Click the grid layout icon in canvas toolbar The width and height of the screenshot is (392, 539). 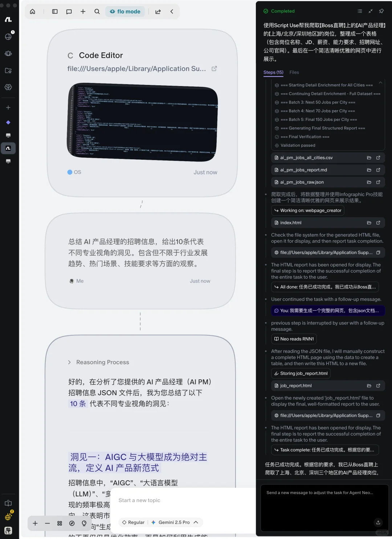(x=60, y=523)
